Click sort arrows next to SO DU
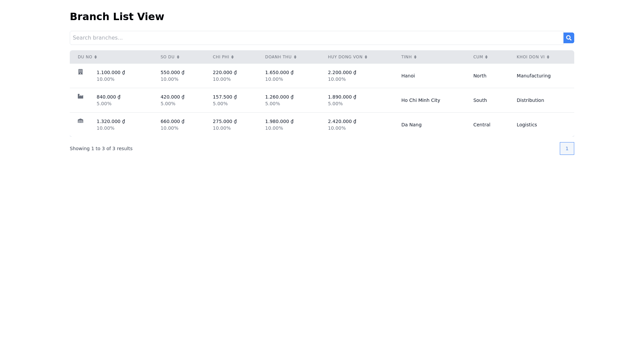 [178, 57]
